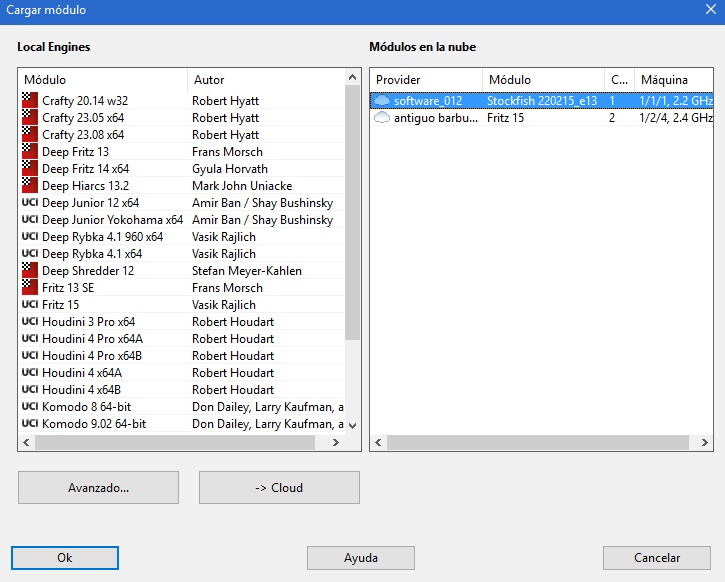
Task: Select Deep Hiarcs 13.2 engine name
Action: 86,185
